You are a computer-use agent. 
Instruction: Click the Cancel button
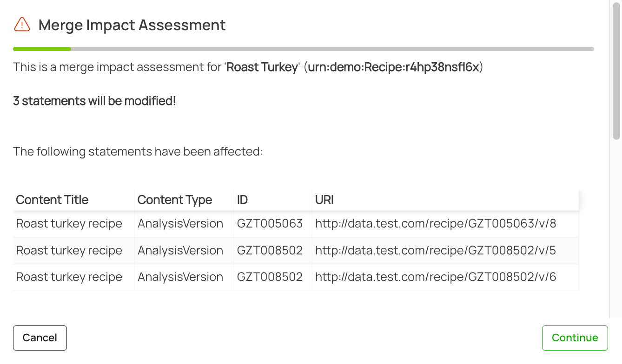(40, 338)
